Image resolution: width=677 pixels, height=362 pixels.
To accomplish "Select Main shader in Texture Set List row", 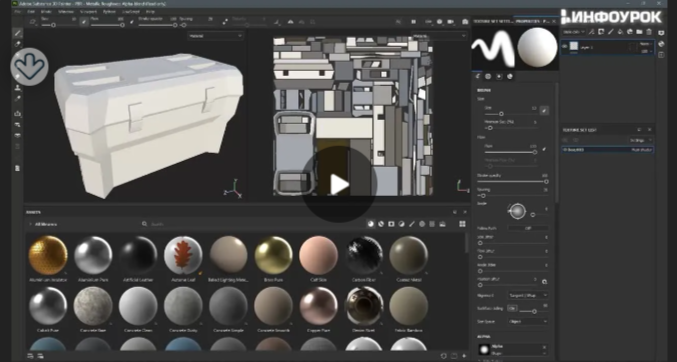I will pyautogui.click(x=642, y=149).
